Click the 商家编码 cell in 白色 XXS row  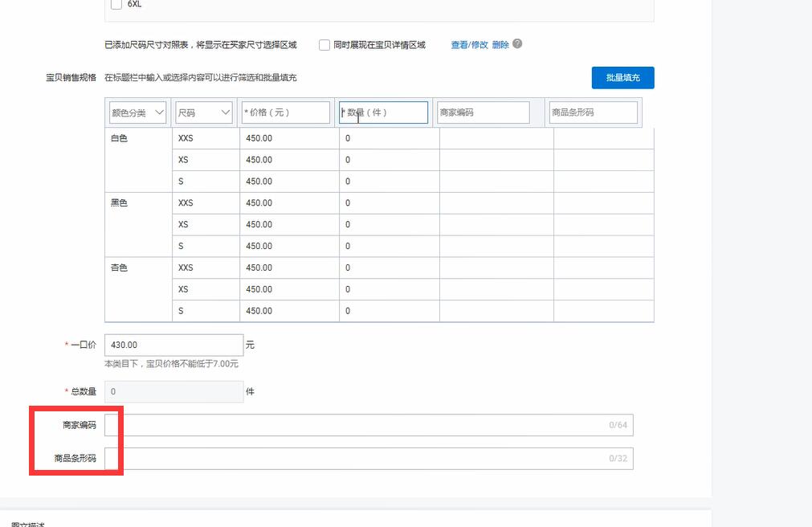pyautogui.click(x=496, y=138)
